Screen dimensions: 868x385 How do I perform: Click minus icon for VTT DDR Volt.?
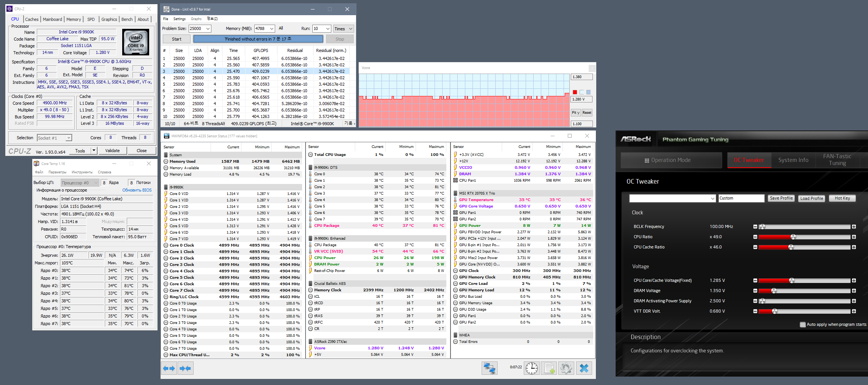755,311
